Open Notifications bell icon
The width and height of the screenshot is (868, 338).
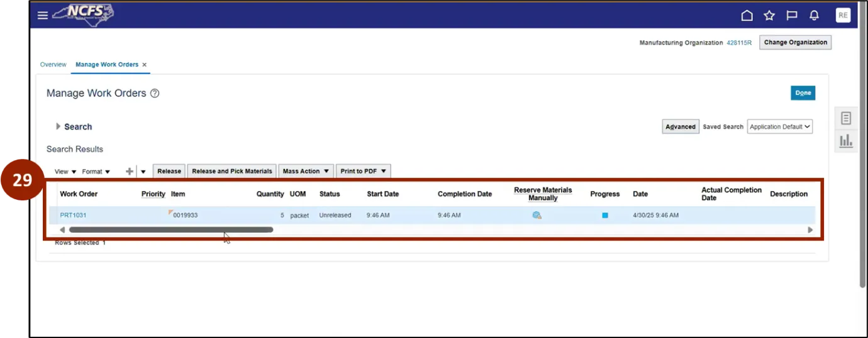coord(815,16)
